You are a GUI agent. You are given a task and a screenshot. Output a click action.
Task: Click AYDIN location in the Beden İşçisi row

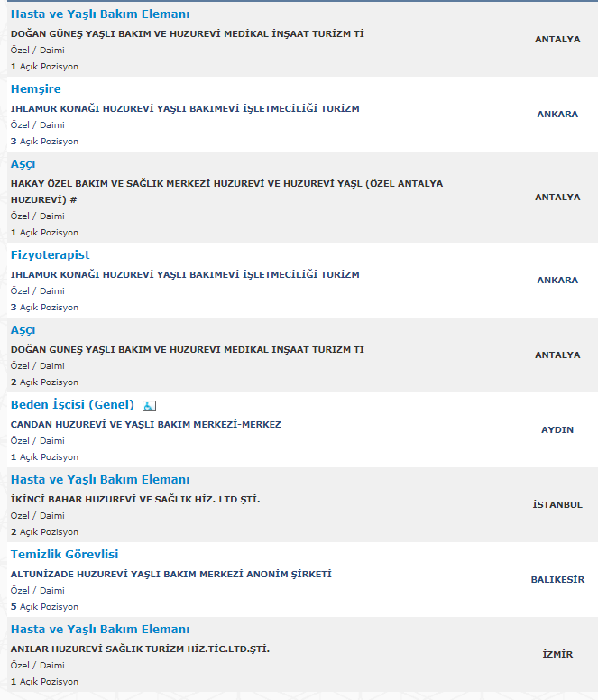click(557, 430)
